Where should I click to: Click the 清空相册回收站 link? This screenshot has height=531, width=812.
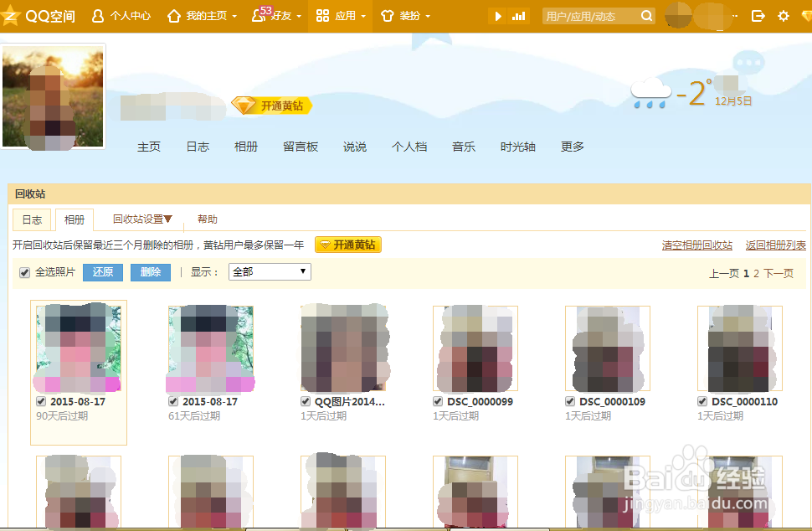[x=696, y=246]
